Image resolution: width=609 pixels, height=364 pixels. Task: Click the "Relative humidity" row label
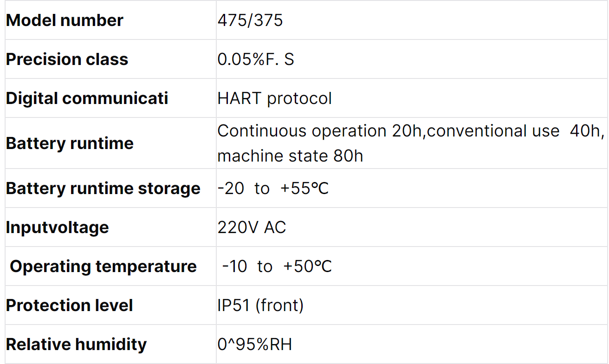pos(76,344)
